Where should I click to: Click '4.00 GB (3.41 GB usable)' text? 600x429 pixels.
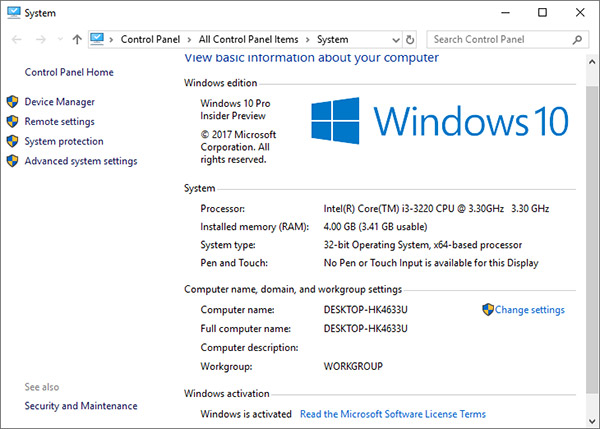coord(375,227)
